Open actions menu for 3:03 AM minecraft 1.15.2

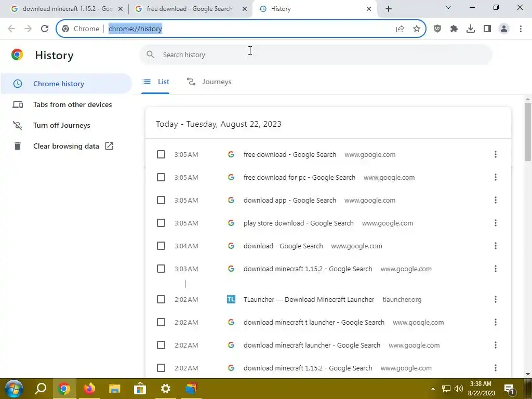[495, 269]
